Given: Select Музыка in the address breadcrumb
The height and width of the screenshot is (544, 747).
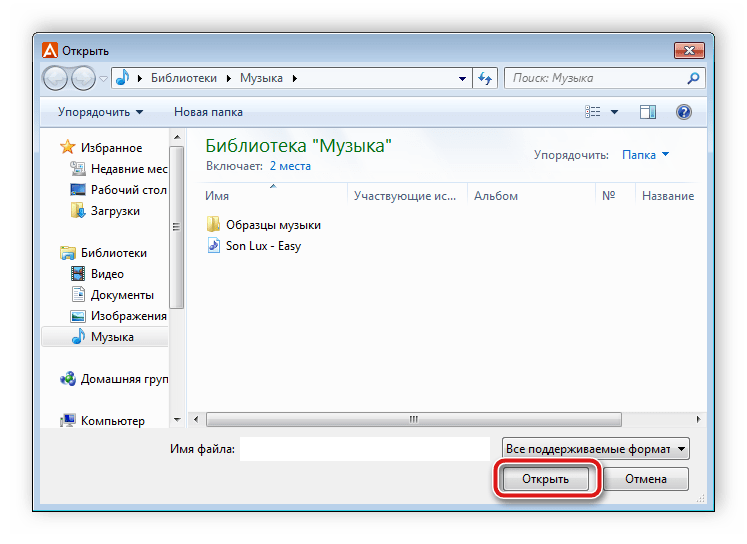Looking at the screenshot, I should [x=261, y=78].
